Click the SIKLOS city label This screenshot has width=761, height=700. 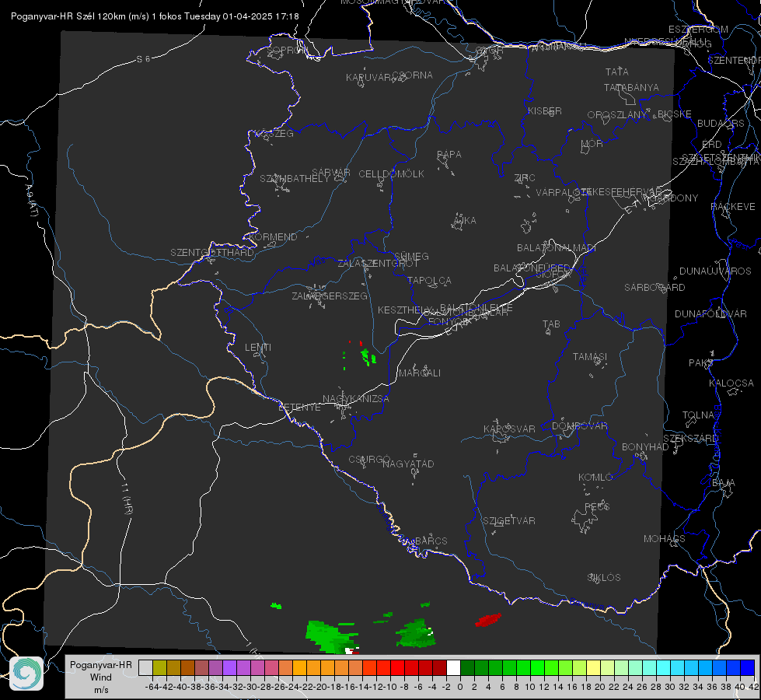coord(604,577)
